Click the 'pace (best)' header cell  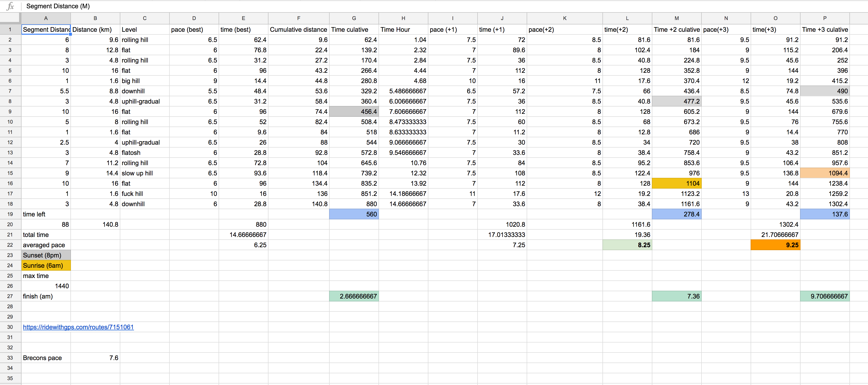click(194, 30)
